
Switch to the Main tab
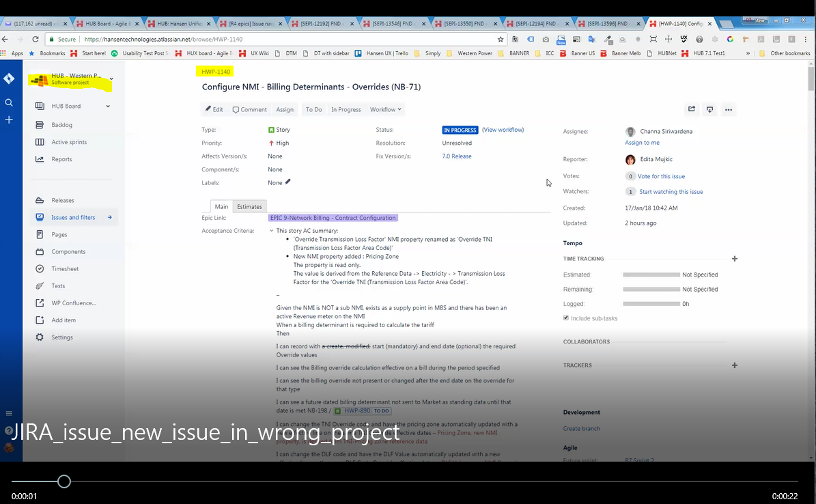(221, 207)
